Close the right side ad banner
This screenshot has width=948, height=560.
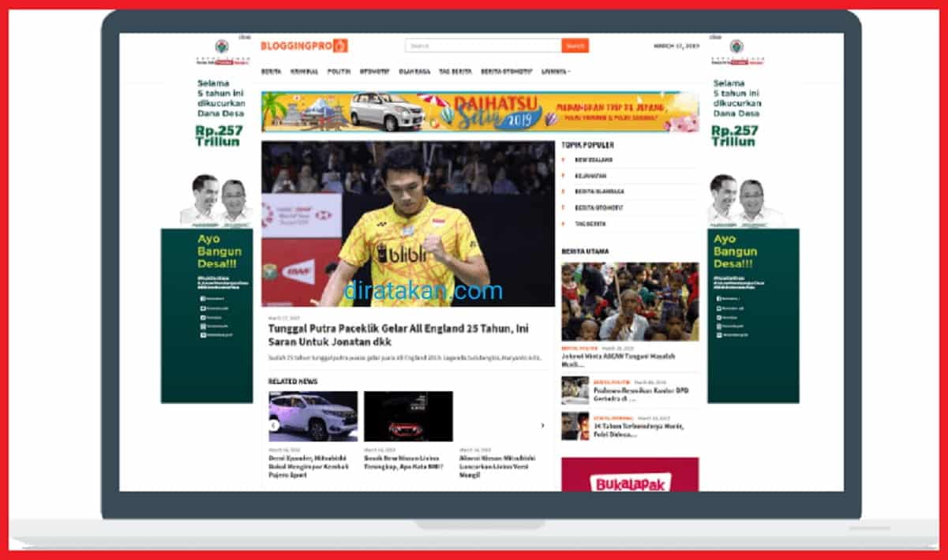714,36
